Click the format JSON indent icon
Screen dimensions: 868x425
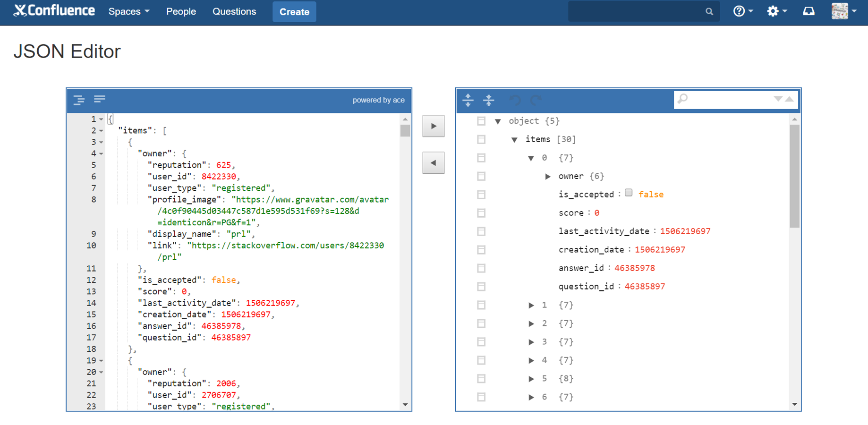79,100
